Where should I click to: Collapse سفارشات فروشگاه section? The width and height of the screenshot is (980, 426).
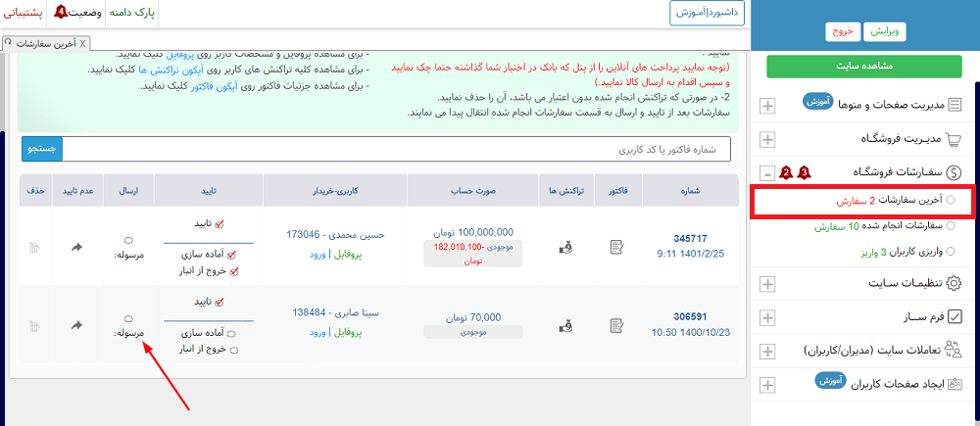(767, 172)
